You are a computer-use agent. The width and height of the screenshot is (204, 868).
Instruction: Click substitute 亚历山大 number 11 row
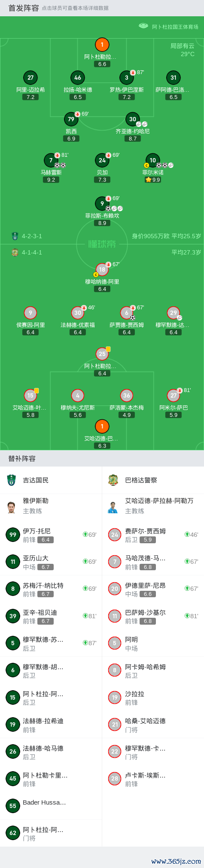click(x=51, y=562)
